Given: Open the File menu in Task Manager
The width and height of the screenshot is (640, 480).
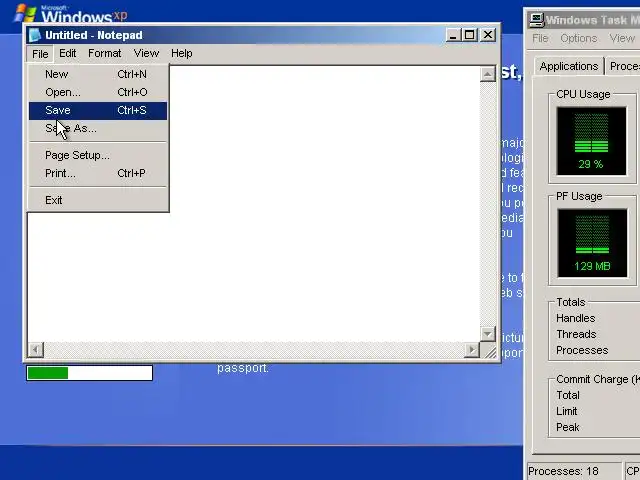Looking at the screenshot, I should [x=540, y=38].
